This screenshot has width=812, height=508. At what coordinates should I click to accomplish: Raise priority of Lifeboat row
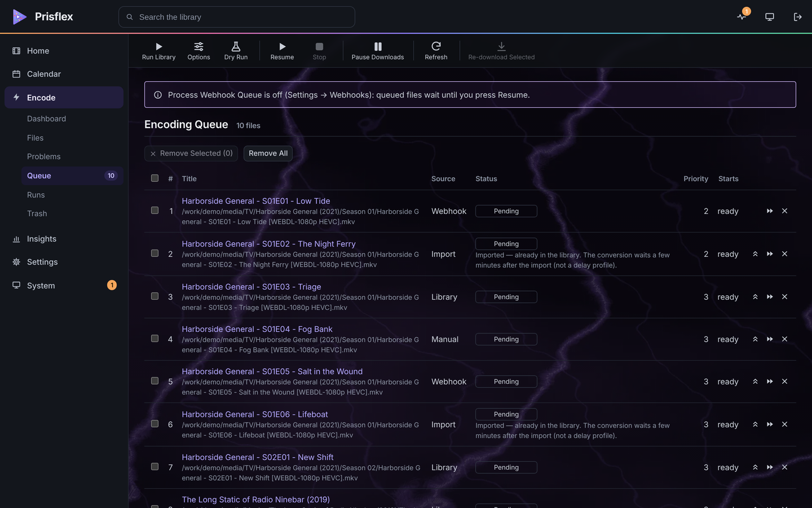(x=755, y=424)
